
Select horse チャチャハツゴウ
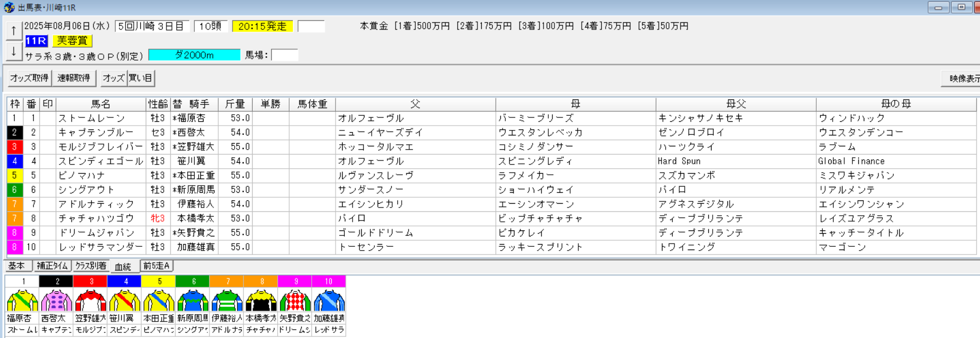100,218
